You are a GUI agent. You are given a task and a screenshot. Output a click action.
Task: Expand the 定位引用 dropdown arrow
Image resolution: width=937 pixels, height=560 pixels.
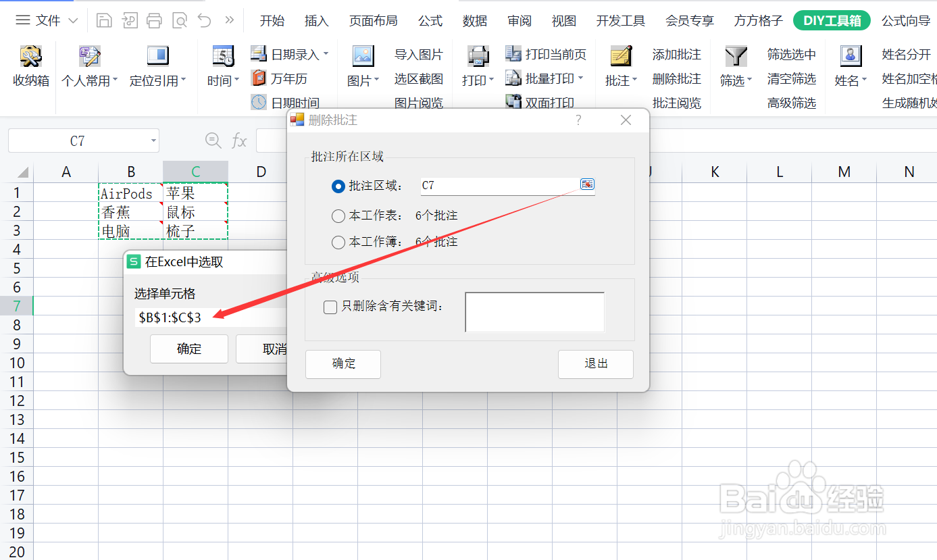(183, 80)
